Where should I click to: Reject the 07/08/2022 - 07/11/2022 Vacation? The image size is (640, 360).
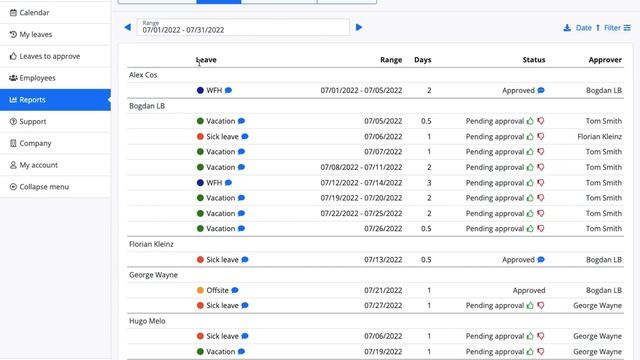[x=541, y=167]
